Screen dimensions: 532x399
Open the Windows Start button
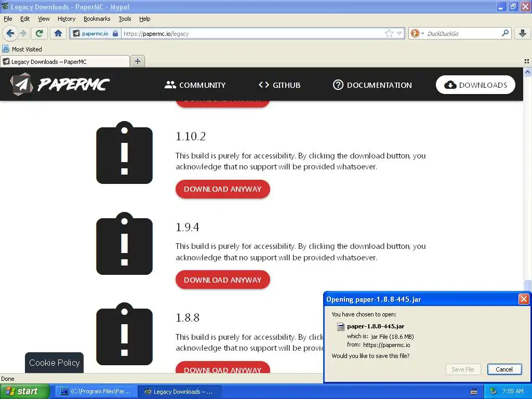click(25, 392)
